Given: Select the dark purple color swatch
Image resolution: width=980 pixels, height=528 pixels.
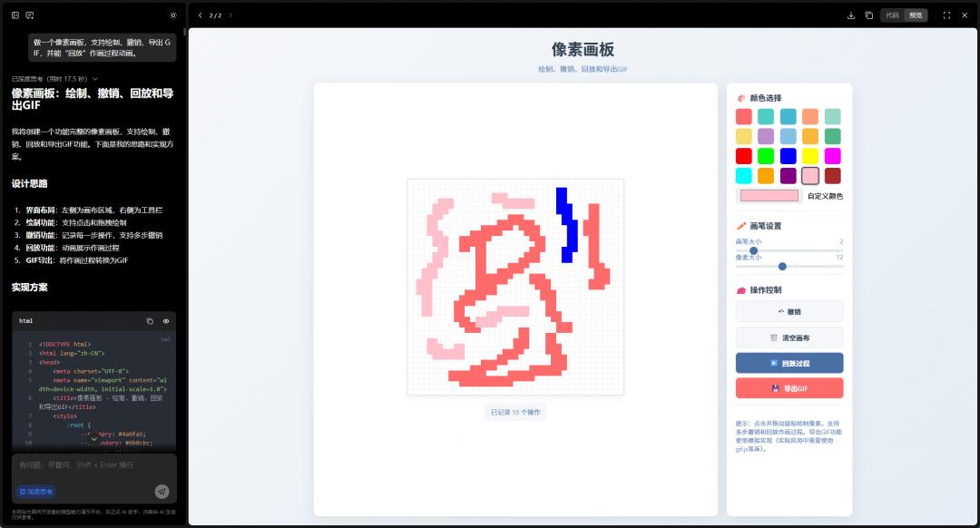Looking at the screenshot, I should pos(789,176).
